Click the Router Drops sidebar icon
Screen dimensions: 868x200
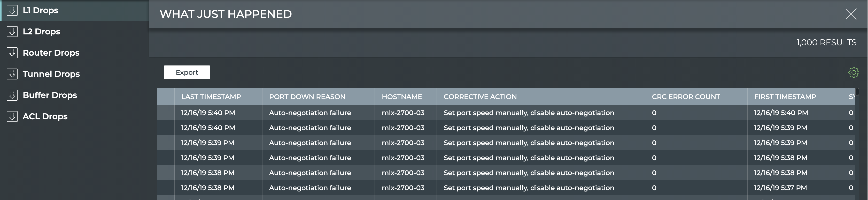pos(12,53)
